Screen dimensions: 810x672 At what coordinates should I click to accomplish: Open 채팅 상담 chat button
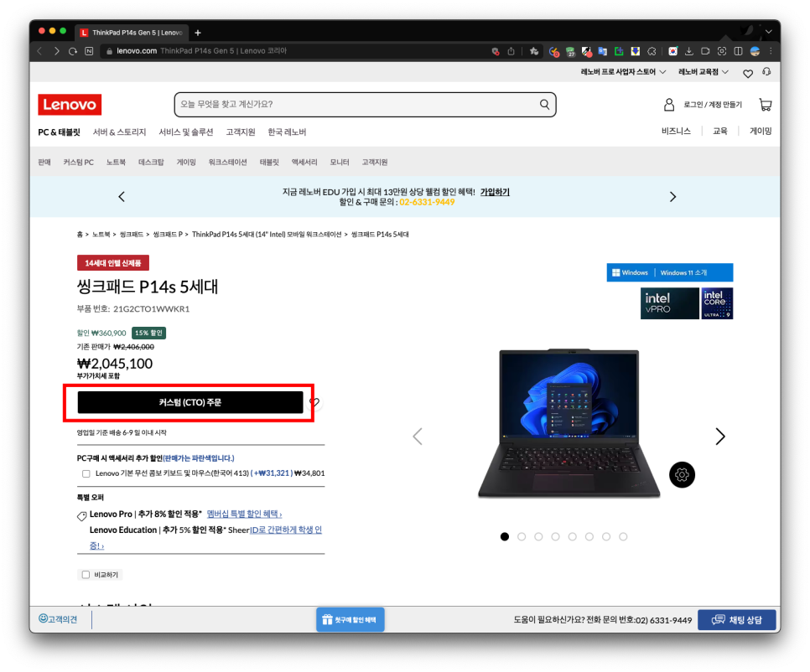[x=737, y=620]
